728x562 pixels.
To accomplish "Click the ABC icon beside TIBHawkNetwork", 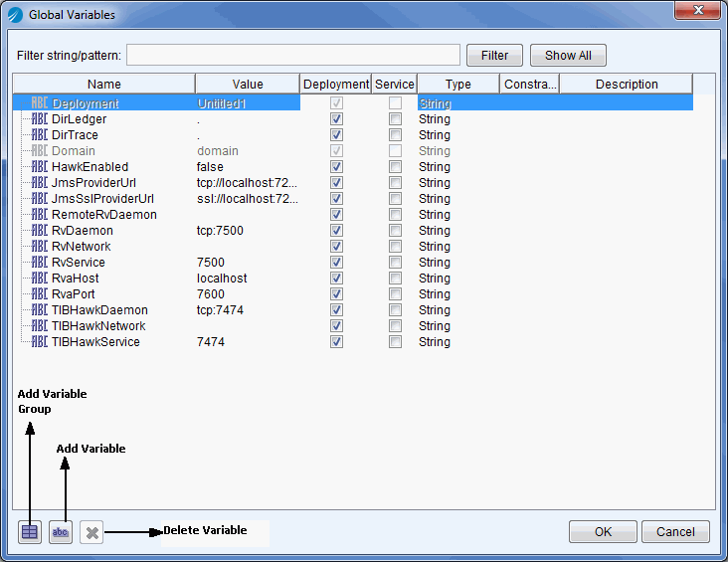I will click(x=40, y=325).
